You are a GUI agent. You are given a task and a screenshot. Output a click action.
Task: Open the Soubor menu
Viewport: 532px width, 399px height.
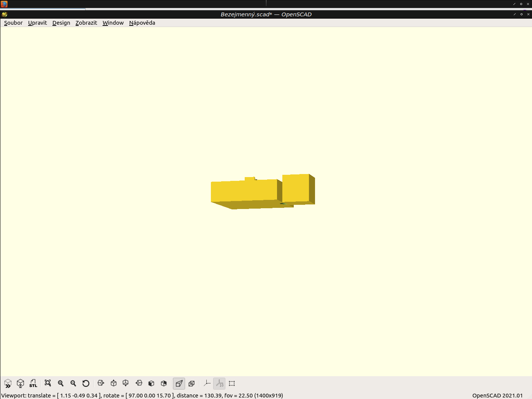pos(13,23)
